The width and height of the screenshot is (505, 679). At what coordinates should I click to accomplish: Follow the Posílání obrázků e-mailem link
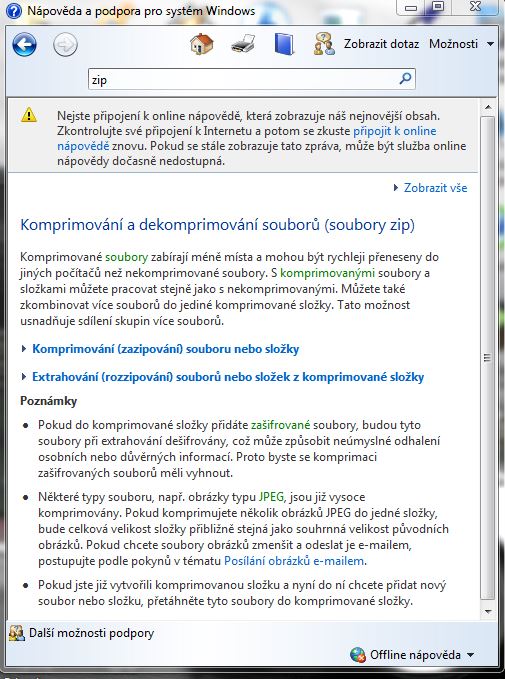click(x=294, y=561)
